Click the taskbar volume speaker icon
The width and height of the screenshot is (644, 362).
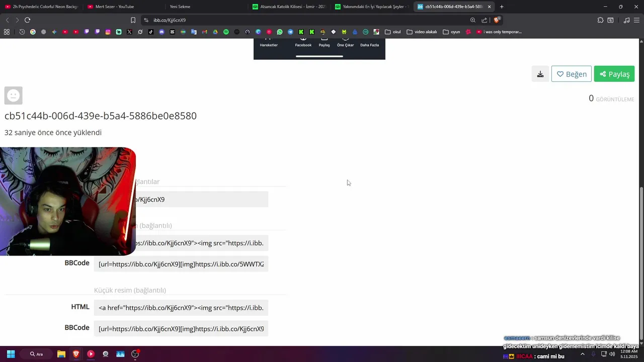[x=612, y=354]
